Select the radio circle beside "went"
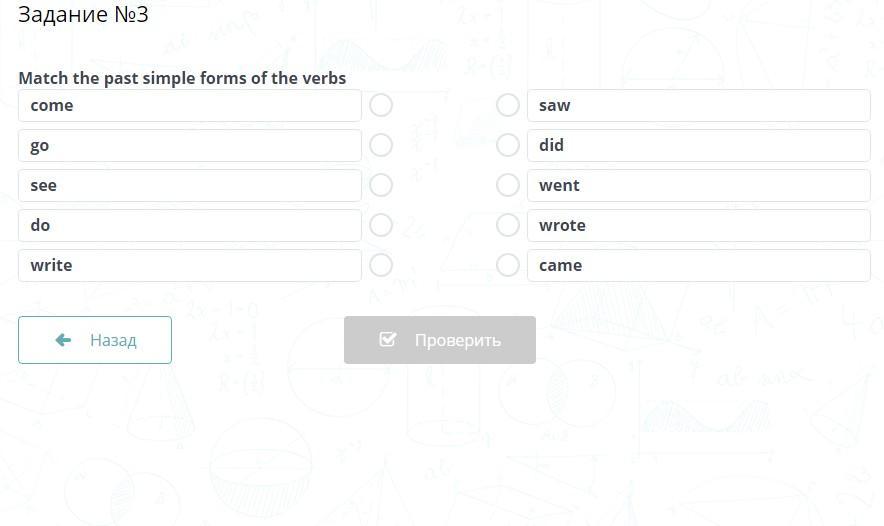The height and width of the screenshot is (526, 884). coord(508,185)
